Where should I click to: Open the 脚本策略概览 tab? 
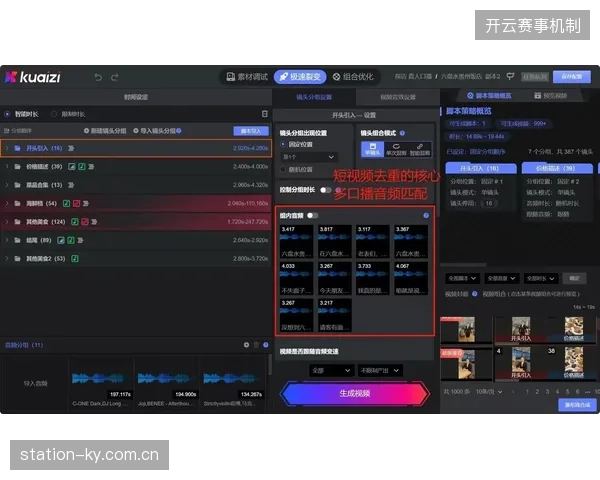tap(489, 96)
